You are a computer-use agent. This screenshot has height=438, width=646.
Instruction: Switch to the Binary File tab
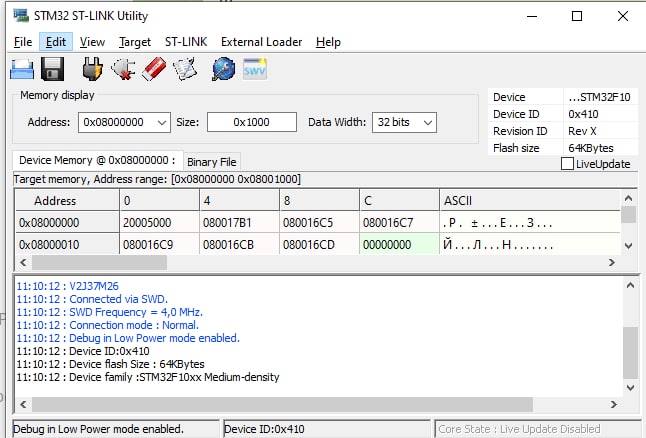(212, 162)
